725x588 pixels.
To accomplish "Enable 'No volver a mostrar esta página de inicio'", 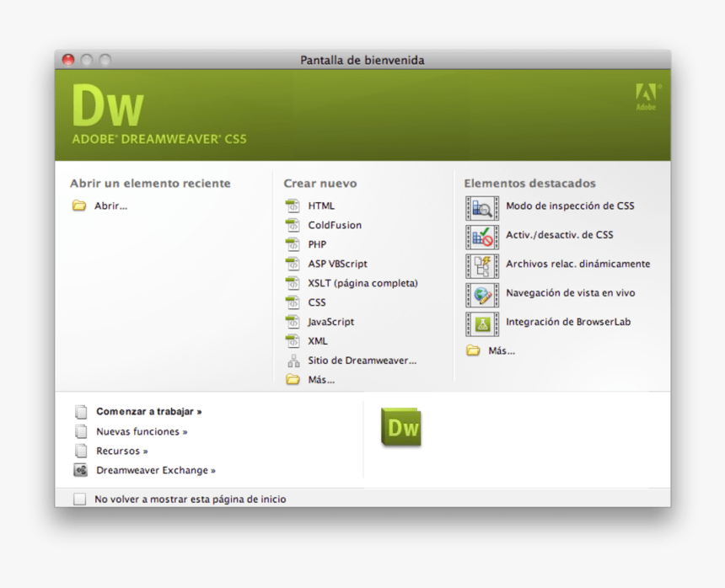I will coord(80,499).
